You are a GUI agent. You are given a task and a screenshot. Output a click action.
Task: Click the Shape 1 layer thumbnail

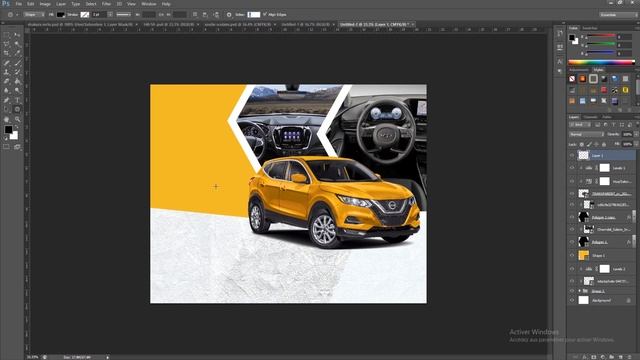(x=584, y=256)
